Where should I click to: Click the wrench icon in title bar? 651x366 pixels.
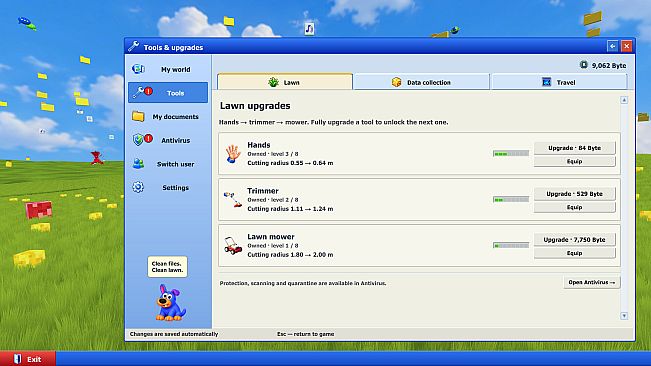(x=134, y=46)
